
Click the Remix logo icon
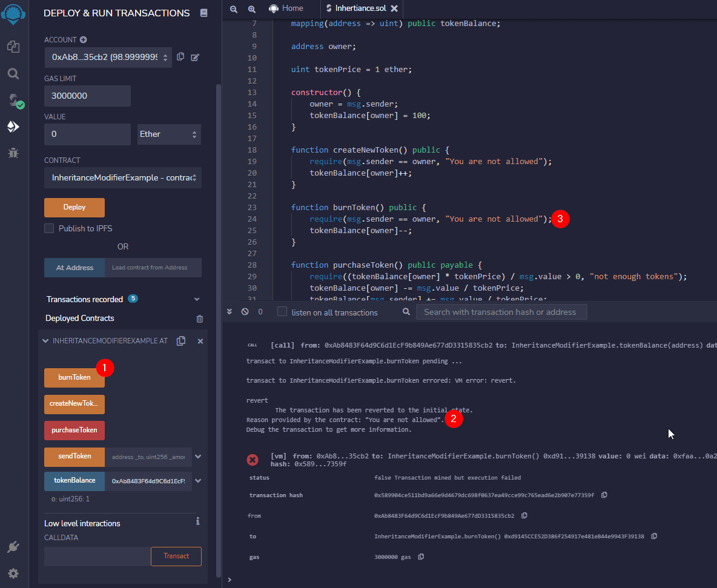coord(13,14)
